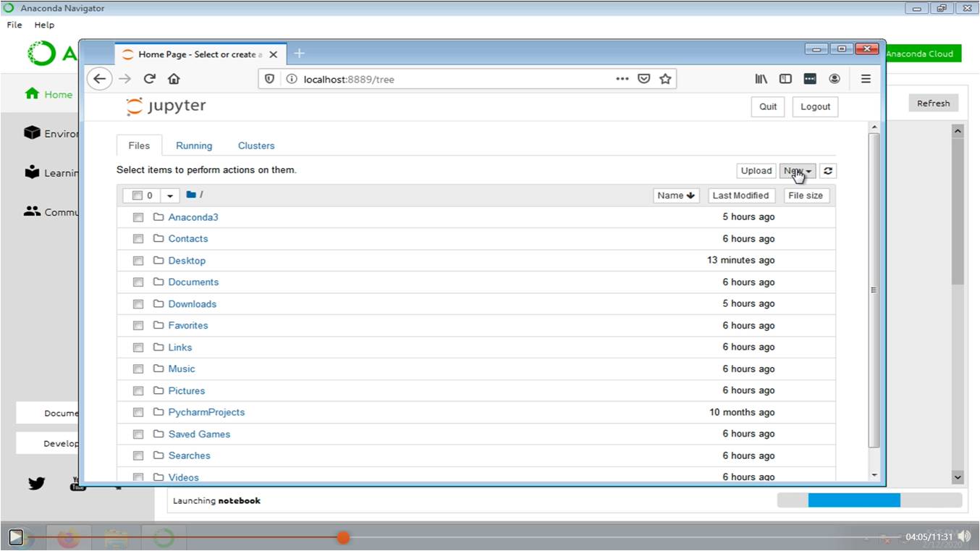
Task: Open Firefox hamburger menu
Action: [866, 79]
